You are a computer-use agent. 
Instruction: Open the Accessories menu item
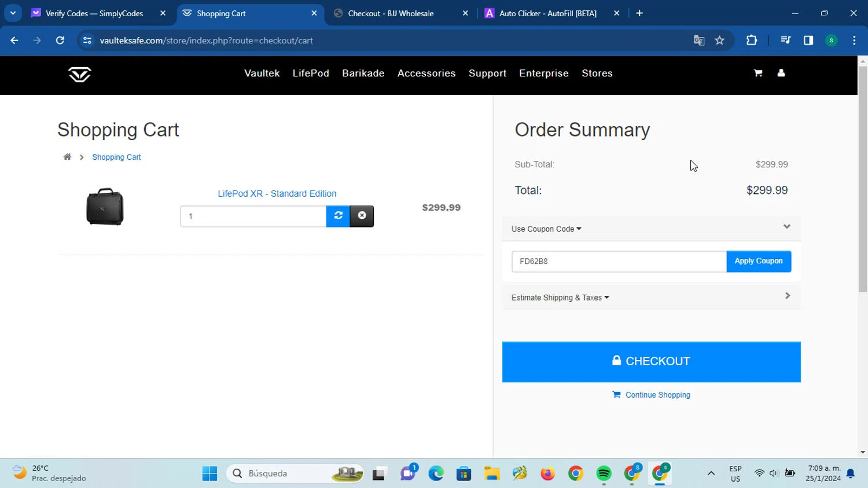click(426, 74)
